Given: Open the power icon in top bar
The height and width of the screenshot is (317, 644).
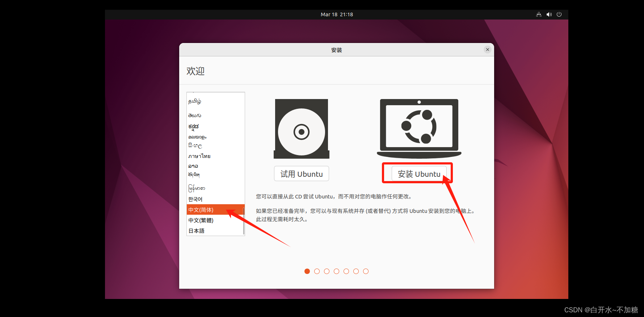Looking at the screenshot, I should [559, 14].
